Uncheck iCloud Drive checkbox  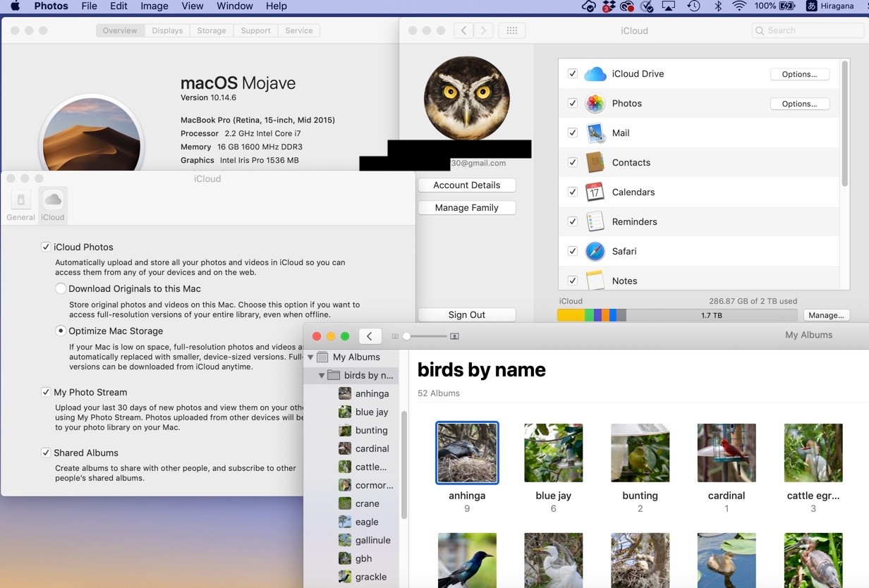point(573,74)
